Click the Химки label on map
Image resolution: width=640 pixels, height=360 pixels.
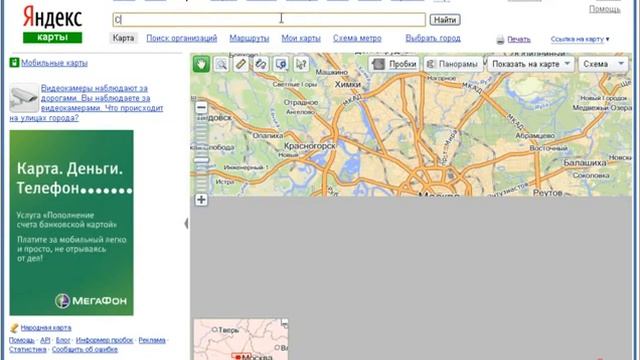(348, 84)
